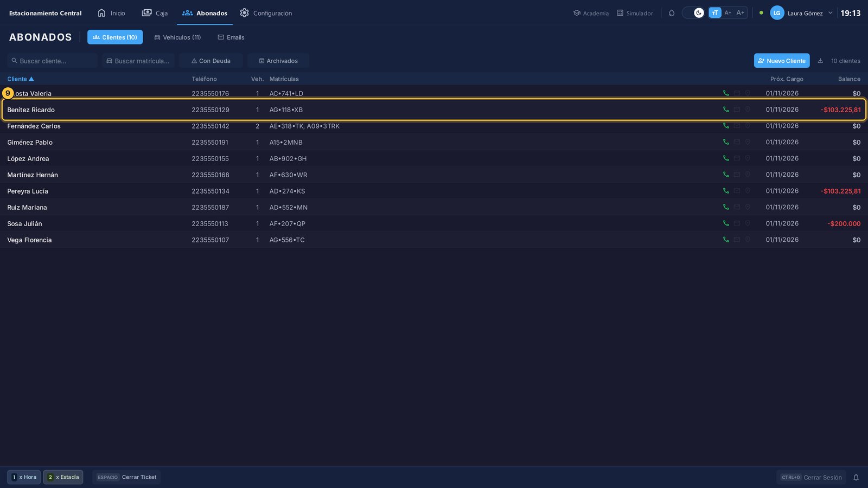Toggle the Con Deuda filter
Screen dimensions: 868x488
coord(211,61)
